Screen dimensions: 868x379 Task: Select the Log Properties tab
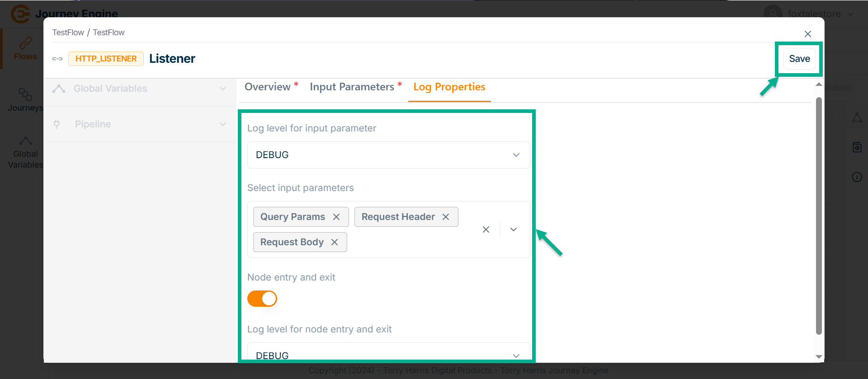[x=449, y=87]
